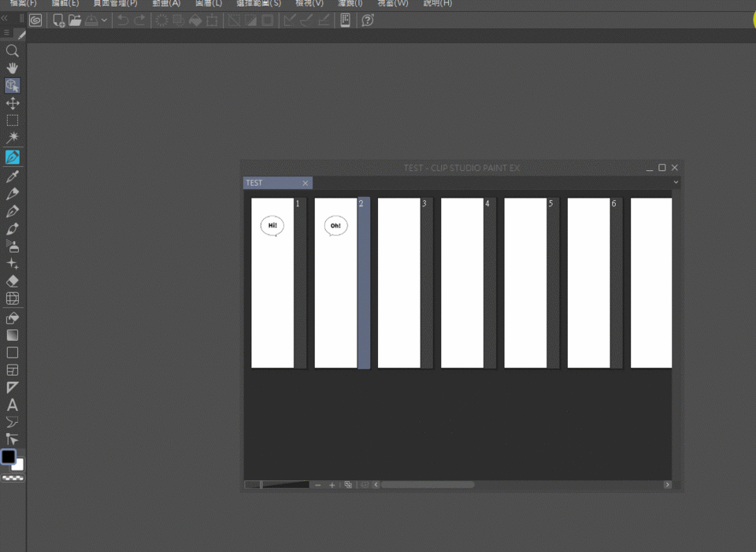Select the Gradient tool
This screenshot has height=552, width=756.
pos(13,335)
